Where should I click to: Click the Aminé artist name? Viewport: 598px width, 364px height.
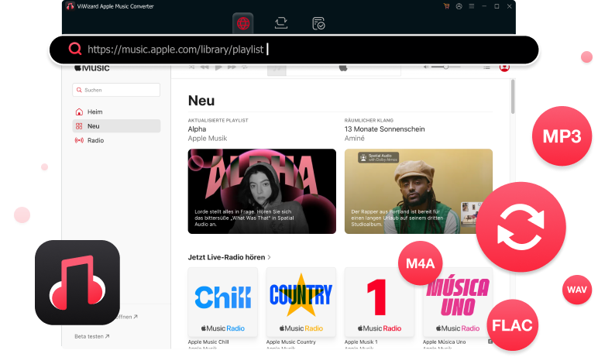click(x=354, y=139)
